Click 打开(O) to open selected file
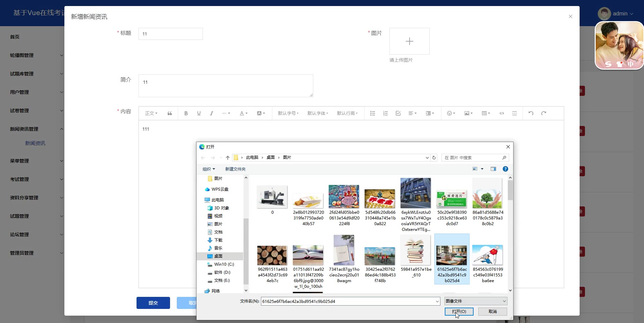Viewport: 644px width, 323px height. pos(459,312)
